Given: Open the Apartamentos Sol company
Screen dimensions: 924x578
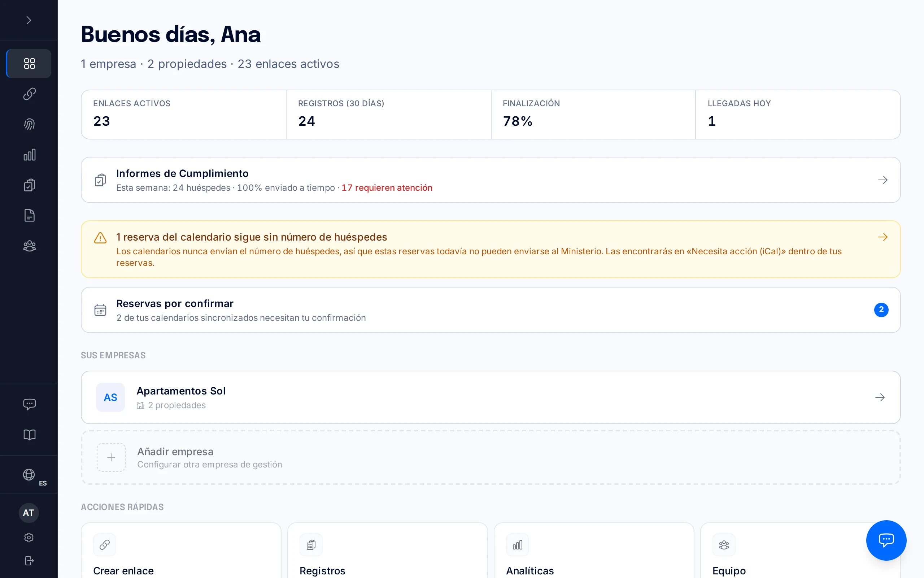Looking at the screenshot, I should 491,397.
